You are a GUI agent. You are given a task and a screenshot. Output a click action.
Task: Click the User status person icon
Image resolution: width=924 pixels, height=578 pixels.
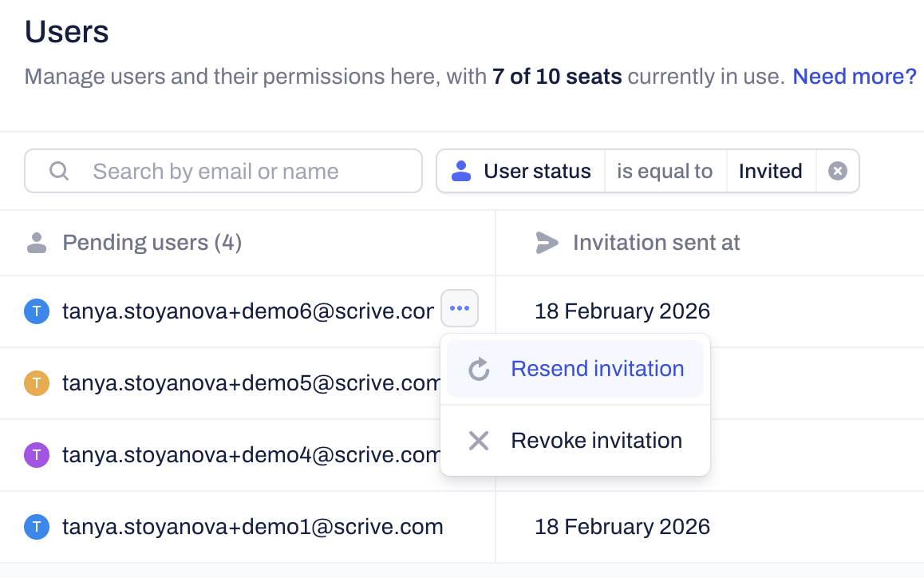(461, 171)
